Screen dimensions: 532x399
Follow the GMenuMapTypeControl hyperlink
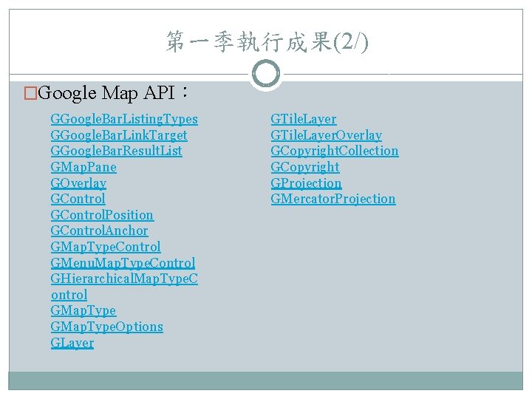[123, 263]
